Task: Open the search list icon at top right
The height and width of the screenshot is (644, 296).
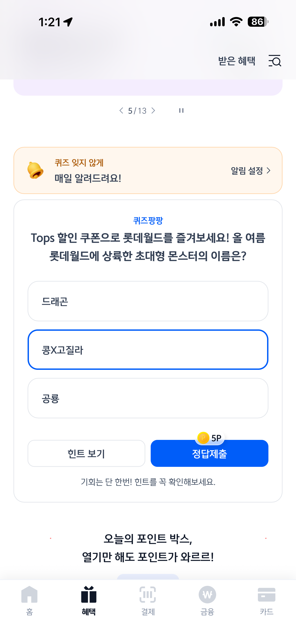Action: click(275, 61)
